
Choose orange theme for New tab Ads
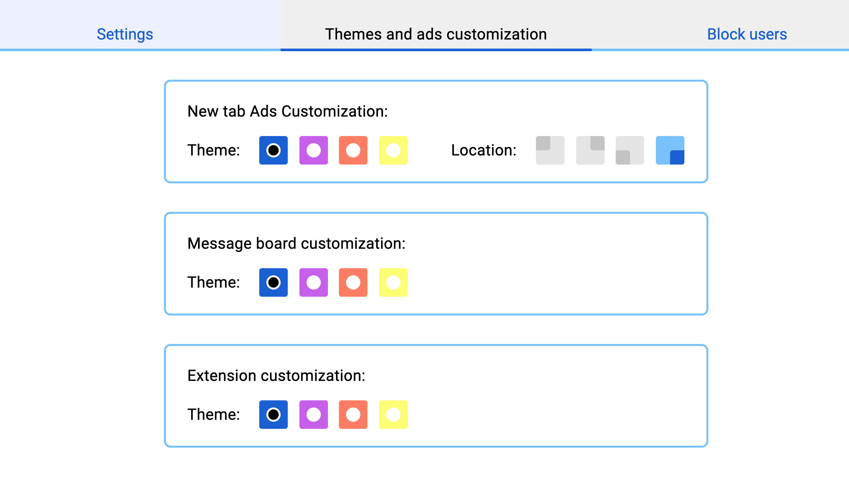(x=353, y=150)
